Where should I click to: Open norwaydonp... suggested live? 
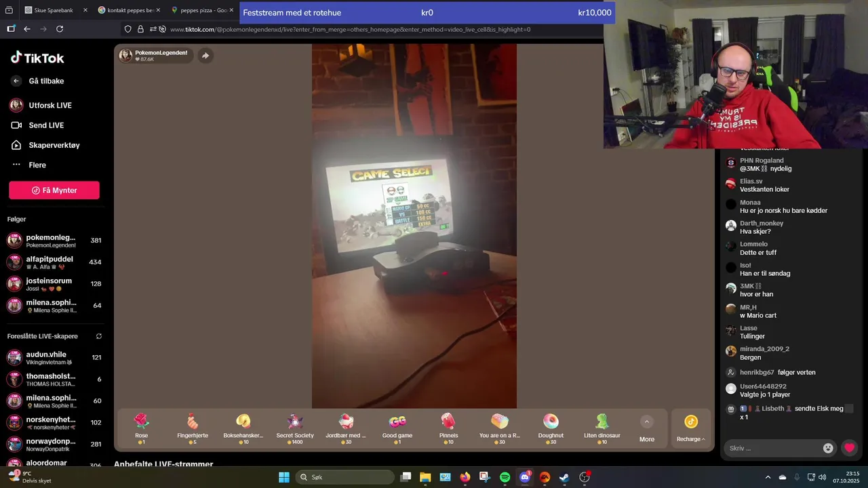(54, 445)
